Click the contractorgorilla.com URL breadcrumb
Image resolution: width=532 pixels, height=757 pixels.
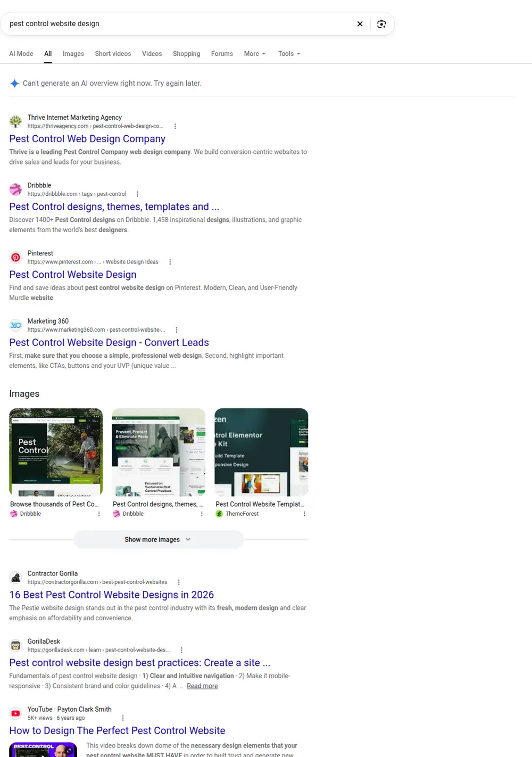pyautogui.click(x=97, y=582)
